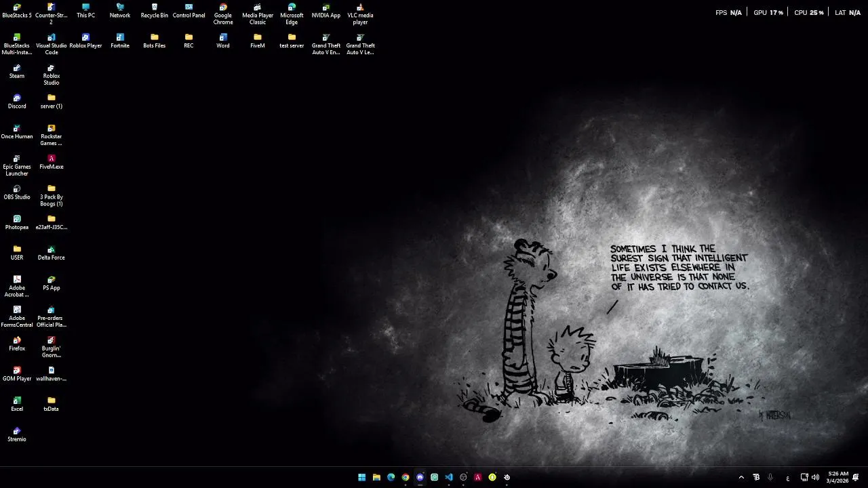Select the Grand Theft Auto V Le... shortcut
The height and width of the screenshot is (488, 868).
(360, 45)
